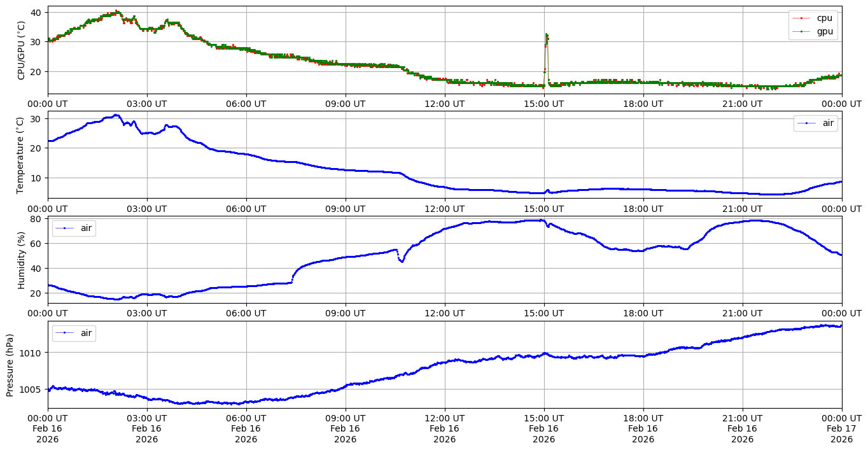Click the 80 tick on Humidity axis
The image size is (868, 450).
pyautogui.click(x=36, y=219)
